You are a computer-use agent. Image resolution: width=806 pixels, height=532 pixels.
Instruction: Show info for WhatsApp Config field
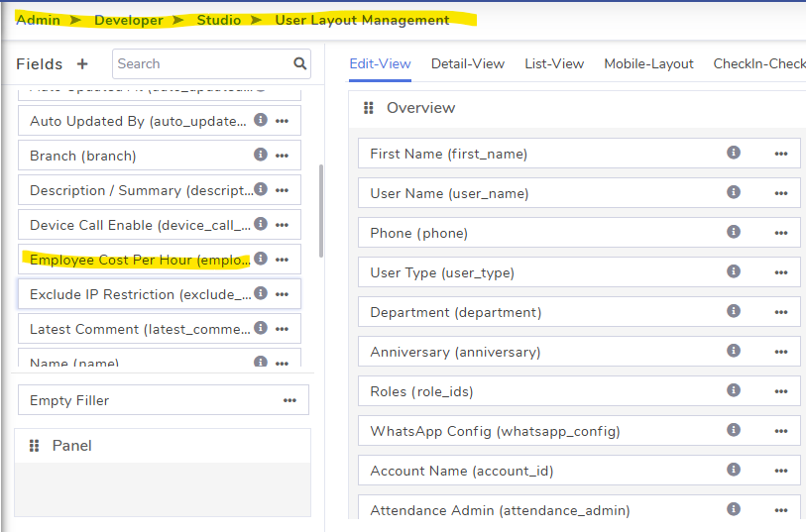734,430
